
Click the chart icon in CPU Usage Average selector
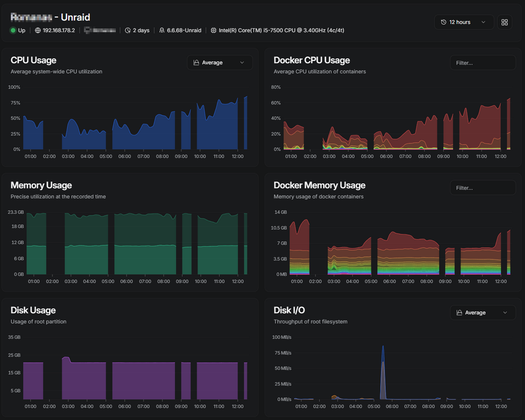tap(196, 62)
